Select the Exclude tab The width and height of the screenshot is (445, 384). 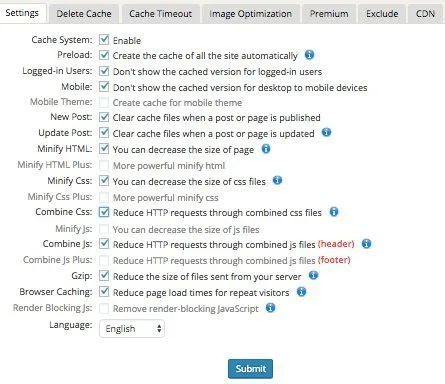coord(382,14)
